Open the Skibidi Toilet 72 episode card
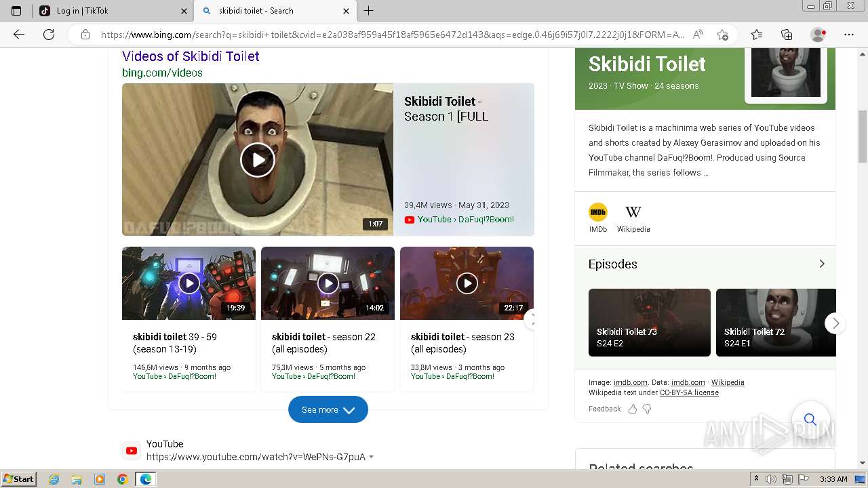Screen dimensions: 868x488 click(x=776, y=323)
